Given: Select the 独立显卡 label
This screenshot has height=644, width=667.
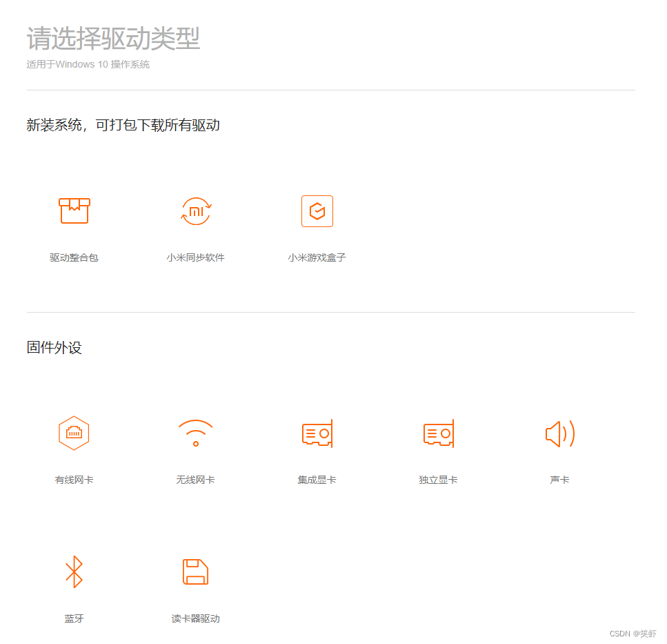Looking at the screenshot, I should tap(439, 480).
